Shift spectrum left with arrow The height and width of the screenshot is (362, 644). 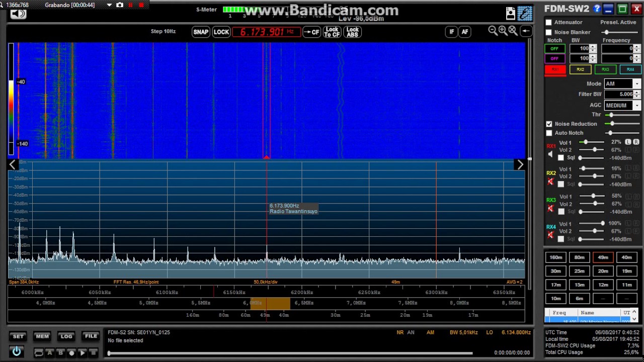[13, 164]
